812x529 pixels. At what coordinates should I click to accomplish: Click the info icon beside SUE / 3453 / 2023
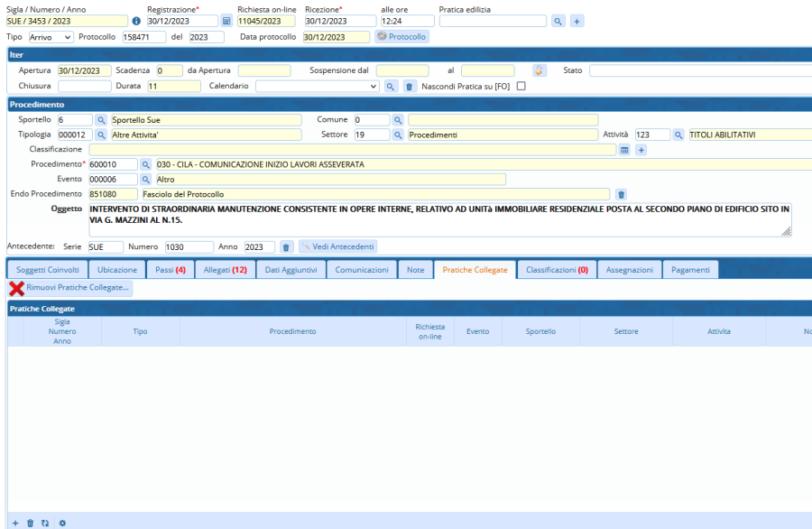click(x=136, y=21)
